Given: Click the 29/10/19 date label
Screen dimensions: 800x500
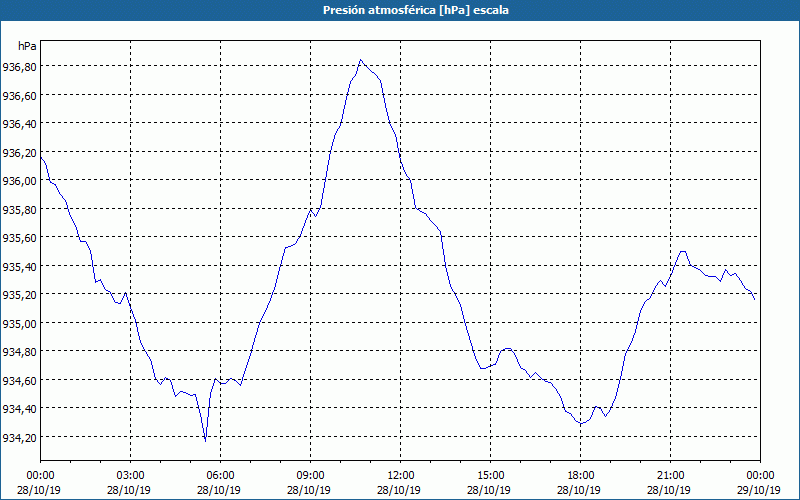Looking at the screenshot, I should coord(760,490).
